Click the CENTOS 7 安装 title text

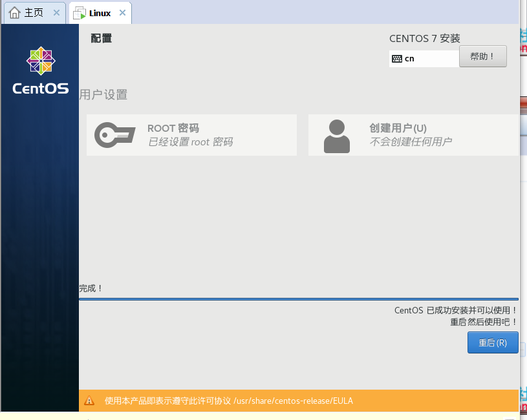[424, 39]
